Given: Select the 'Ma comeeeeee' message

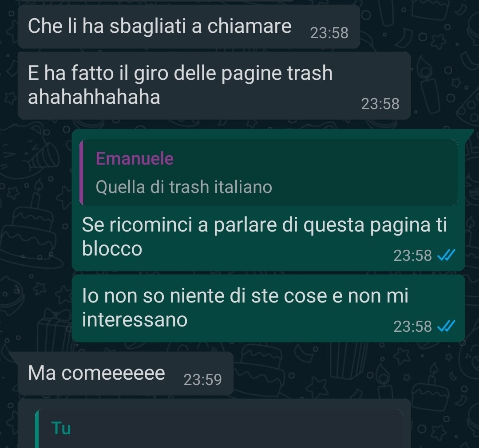Looking at the screenshot, I should click(x=126, y=373).
